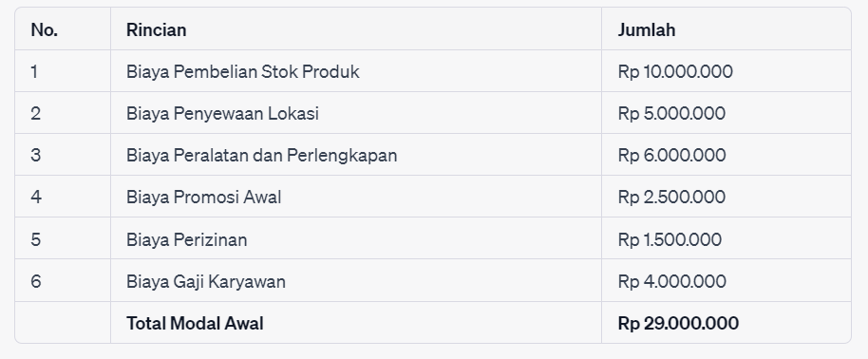Select the Rp 29.000.000 total amount
Image resolution: width=868 pixels, height=359 pixels.
678,323
